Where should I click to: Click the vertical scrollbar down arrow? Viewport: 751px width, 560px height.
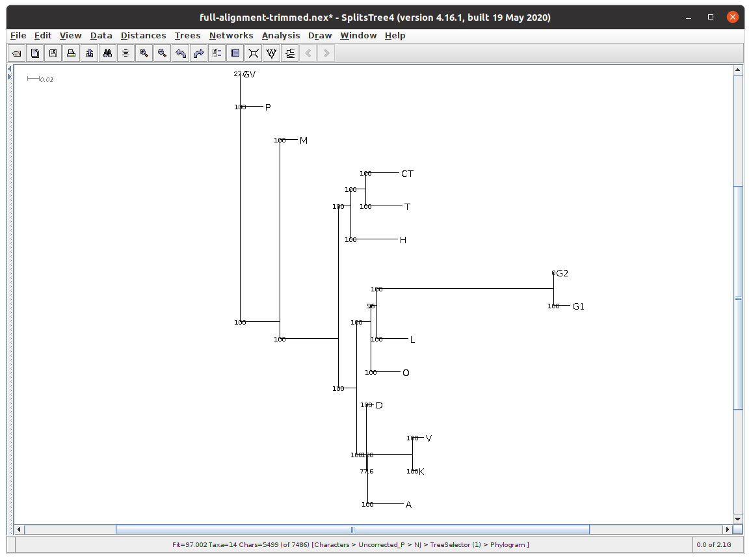737,517
